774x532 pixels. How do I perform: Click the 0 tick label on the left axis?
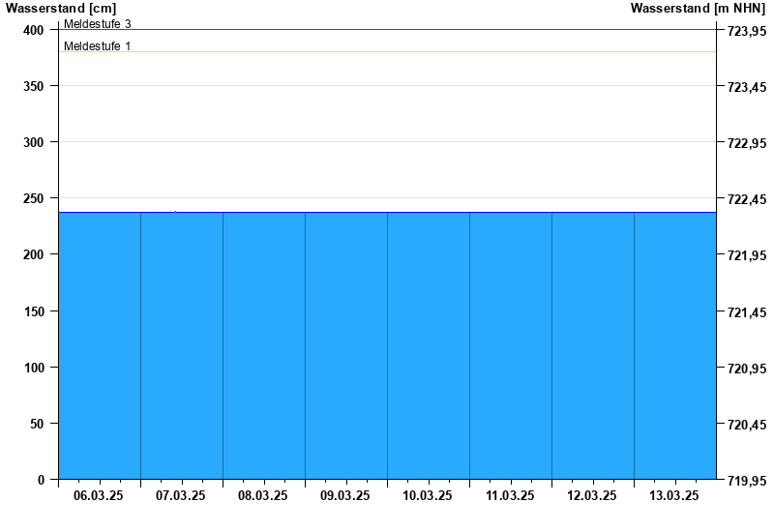pos(42,480)
